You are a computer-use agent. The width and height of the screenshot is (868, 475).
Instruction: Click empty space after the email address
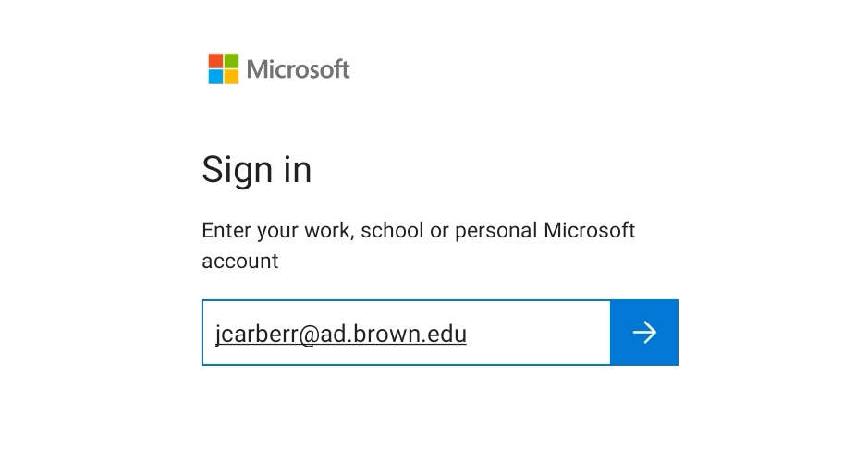(x=537, y=333)
